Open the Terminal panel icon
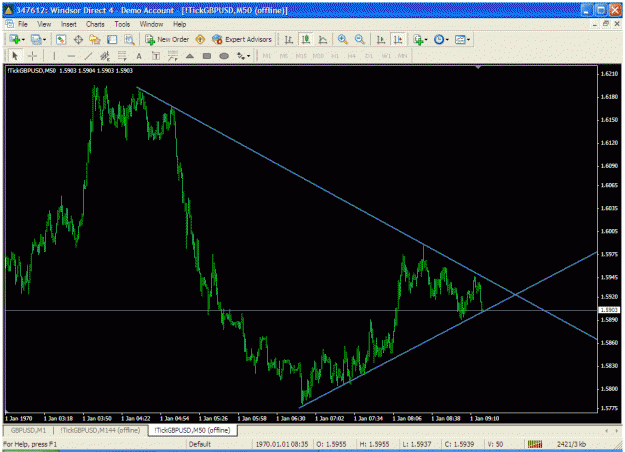The image size is (625, 452). (x=112, y=39)
